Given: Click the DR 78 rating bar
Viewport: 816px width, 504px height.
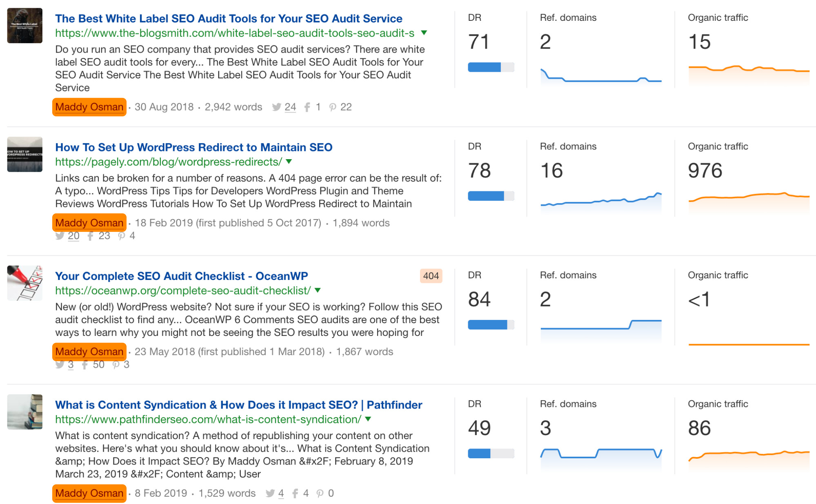Looking at the screenshot, I should pyautogui.click(x=491, y=196).
